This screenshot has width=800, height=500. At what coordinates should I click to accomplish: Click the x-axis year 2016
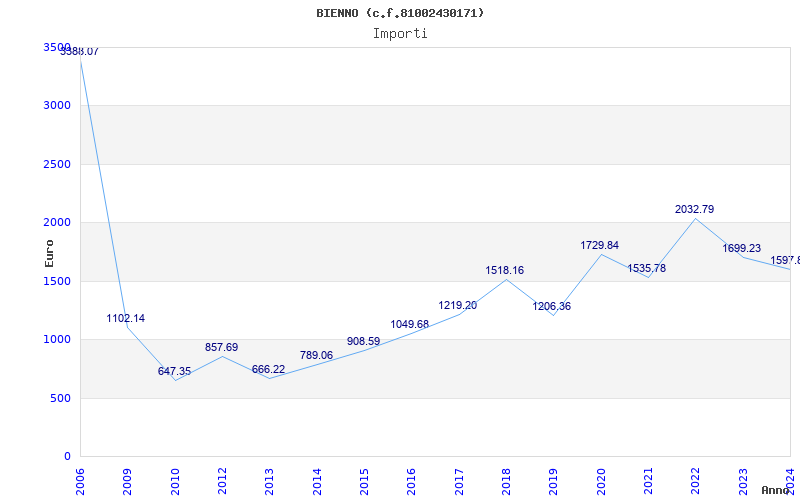pyautogui.click(x=412, y=482)
